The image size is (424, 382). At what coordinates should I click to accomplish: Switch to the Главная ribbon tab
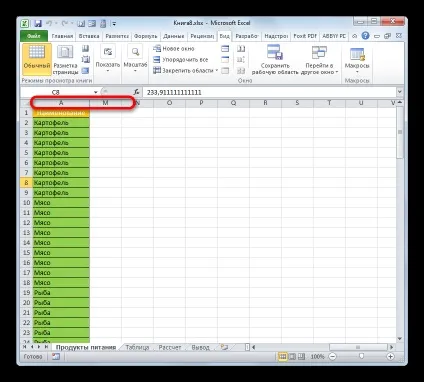(x=62, y=36)
